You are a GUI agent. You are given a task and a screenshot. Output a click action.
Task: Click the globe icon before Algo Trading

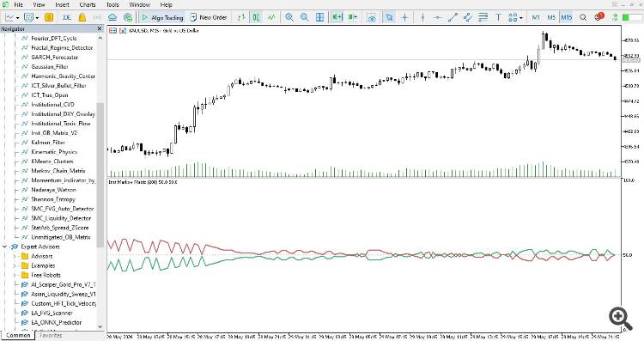tap(128, 18)
